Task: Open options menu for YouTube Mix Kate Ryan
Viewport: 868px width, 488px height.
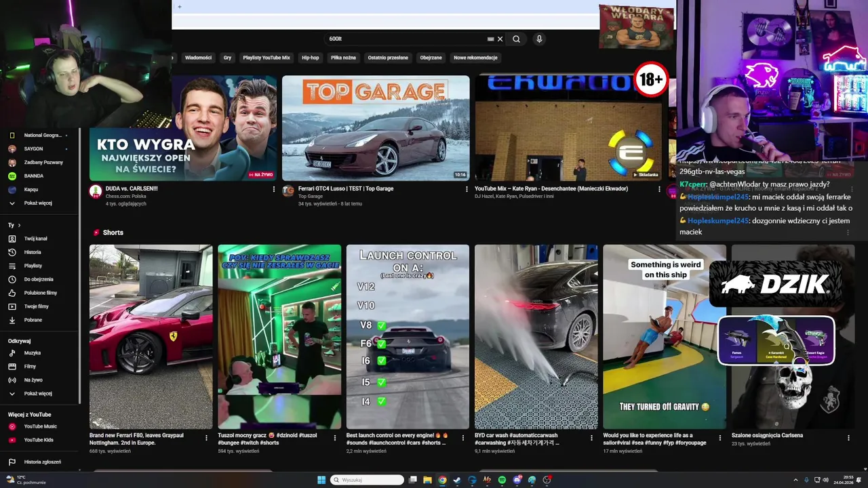Action: point(659,189)
